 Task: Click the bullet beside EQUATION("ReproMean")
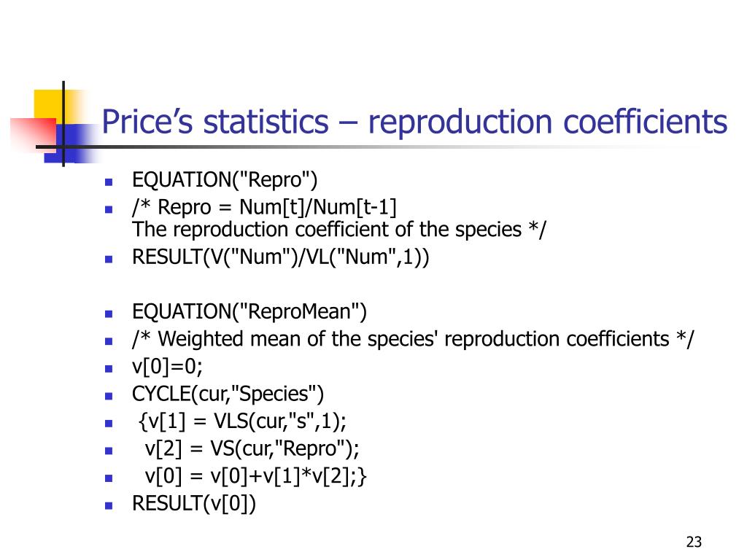[109, 314]
